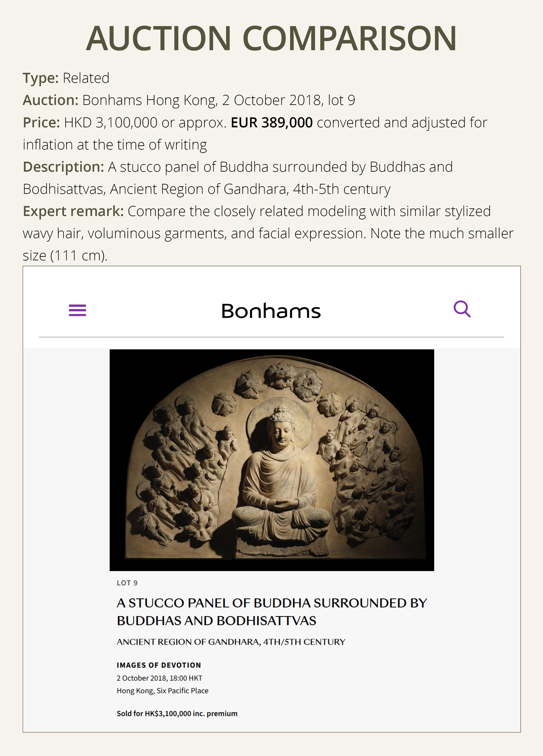The width and height of the screenshot is (543, 756).
Task: Click the Bonhams logo
Action: [x=271, y=311]
